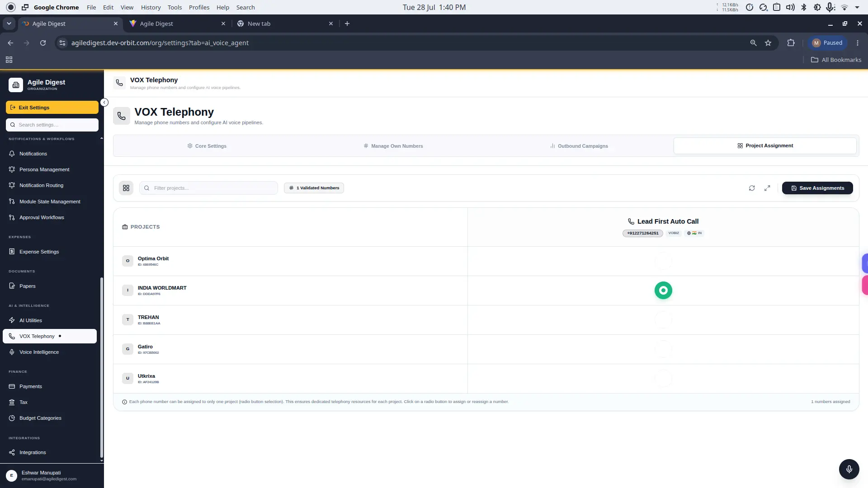Open Module State Management
868x488 pixels.
point(50,202)
